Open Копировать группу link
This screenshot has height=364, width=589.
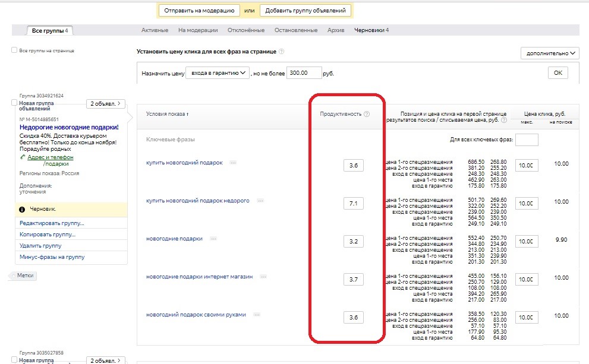pos(48,234)
